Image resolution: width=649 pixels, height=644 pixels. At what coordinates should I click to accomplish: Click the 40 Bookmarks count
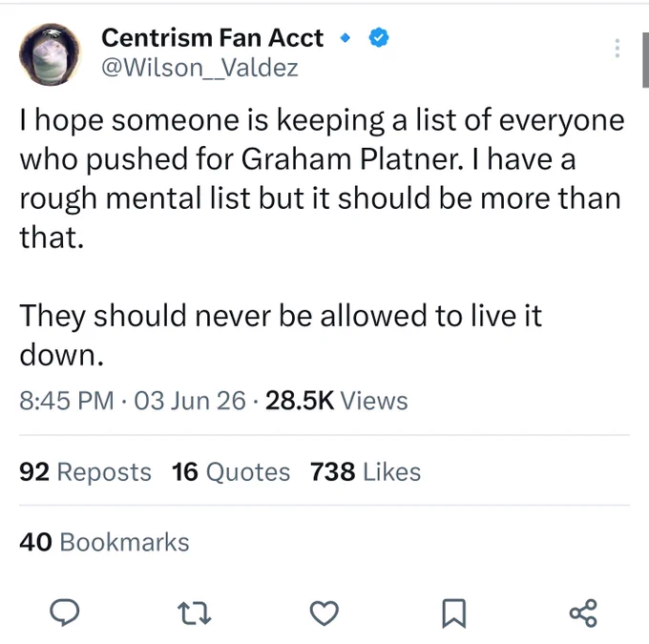pyautogui.click(x=104, y=542)
